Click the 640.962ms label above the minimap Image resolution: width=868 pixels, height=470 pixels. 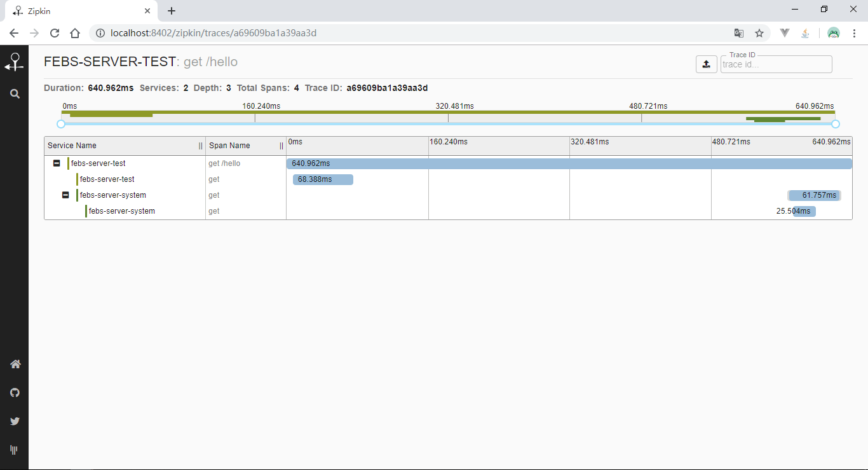[x=815, y=106]
